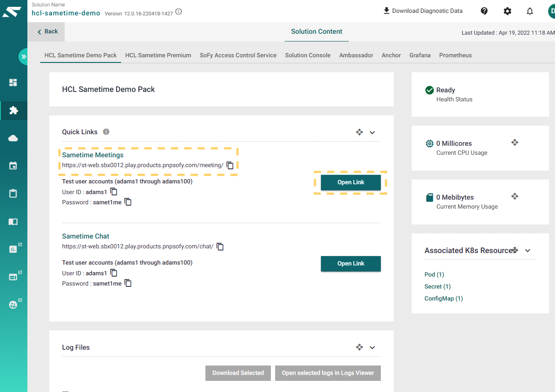The width and height of the screenshot is (555, 392).
Task: Open the calendar icon in the sidebar
Action: click(x=13, y=166)
